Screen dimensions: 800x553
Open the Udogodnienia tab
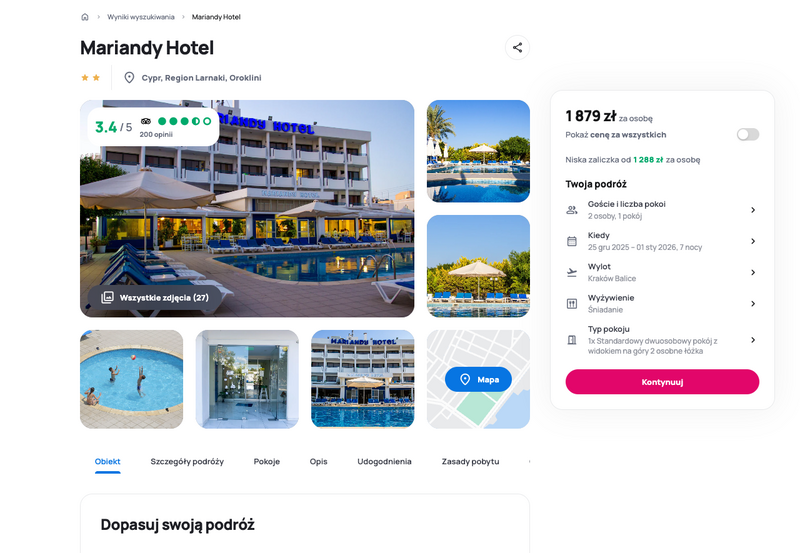pyautogui.click(x=384, y=461)
